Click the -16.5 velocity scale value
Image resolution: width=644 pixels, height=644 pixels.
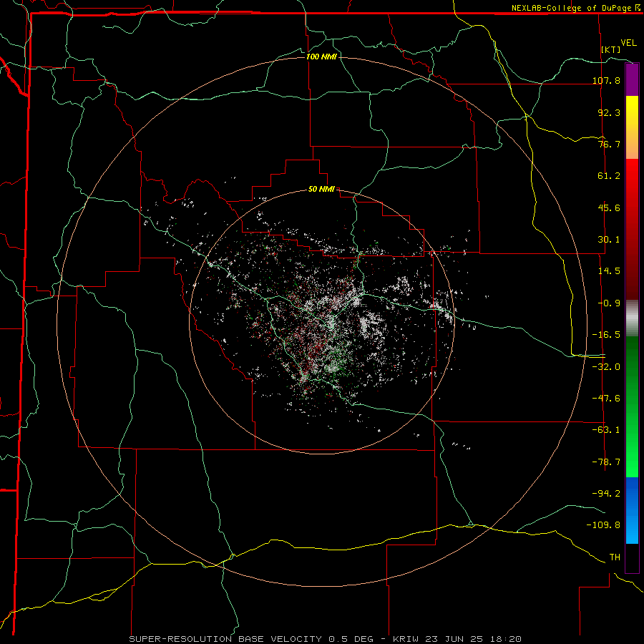point(606,335)
